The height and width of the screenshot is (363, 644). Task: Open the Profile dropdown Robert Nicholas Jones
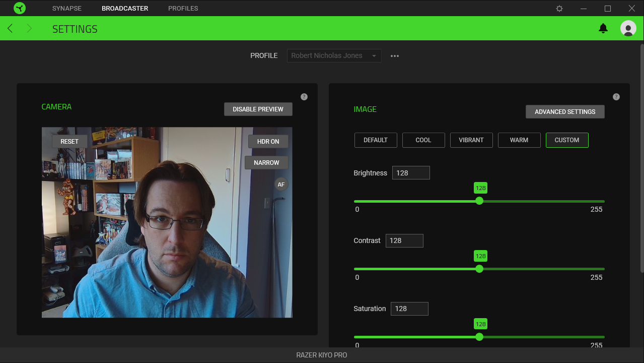pyautogui.click(x=334, y=56)
